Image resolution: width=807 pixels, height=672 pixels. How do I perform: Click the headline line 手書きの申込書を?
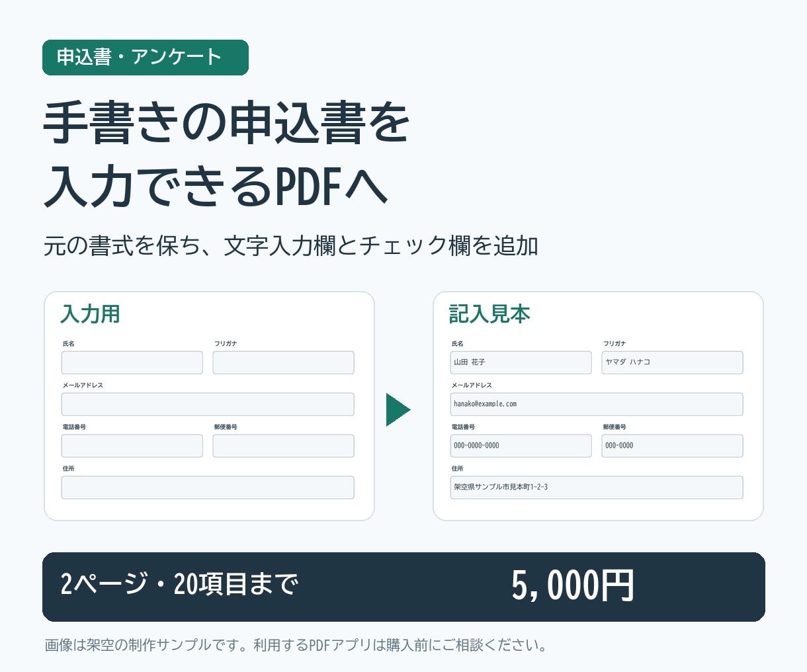227,123
